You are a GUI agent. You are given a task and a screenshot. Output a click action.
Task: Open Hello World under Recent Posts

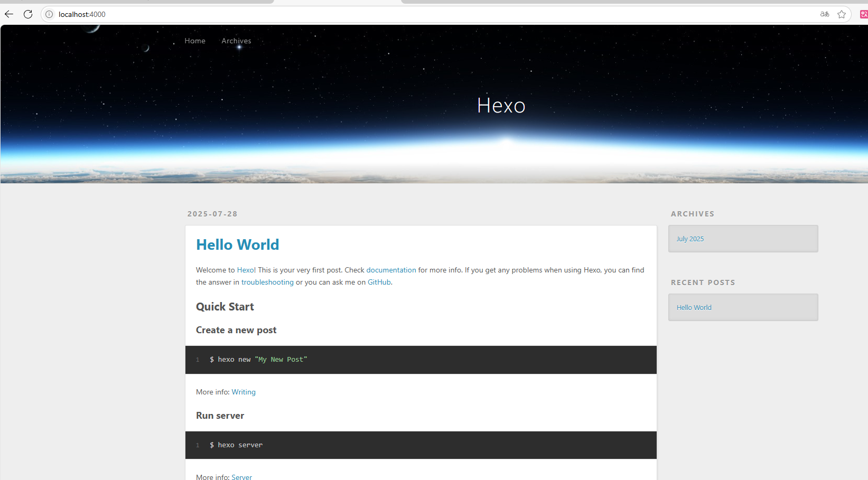[x=694, y=307]
